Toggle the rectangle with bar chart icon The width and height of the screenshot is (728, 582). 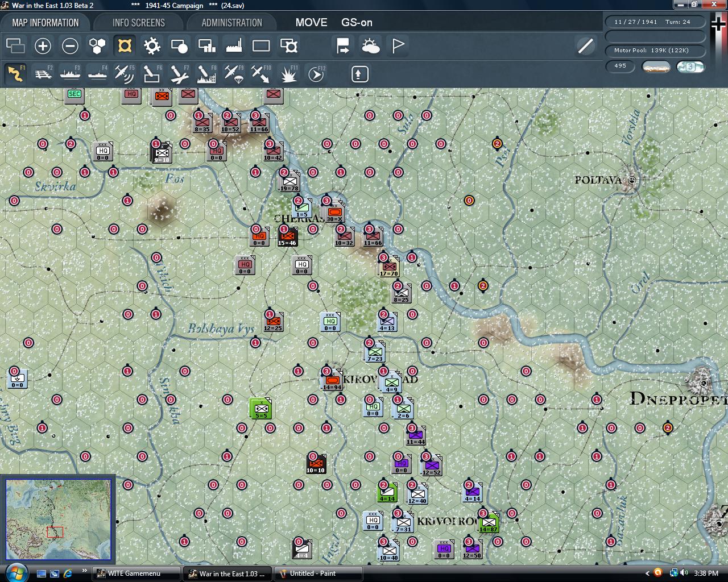pos(206,45)
